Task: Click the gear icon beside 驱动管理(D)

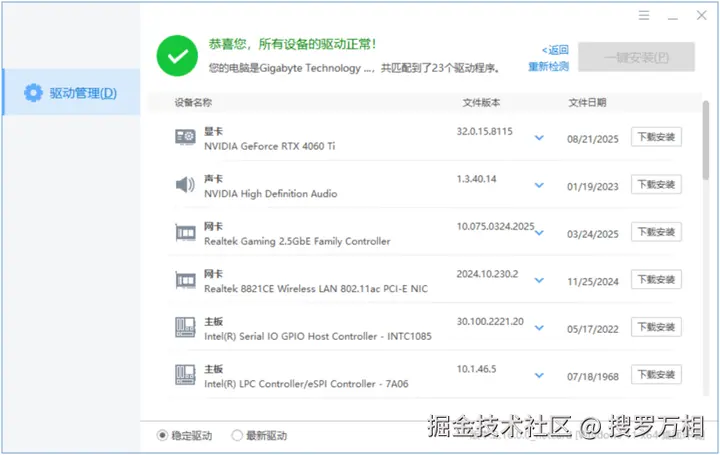Action: [x=33, y=93]
